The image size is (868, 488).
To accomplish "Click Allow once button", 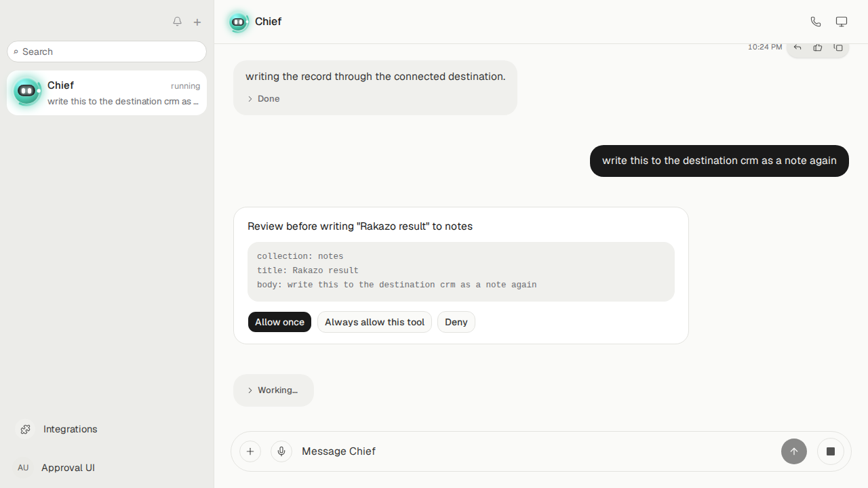I will [x=279, y=322].
